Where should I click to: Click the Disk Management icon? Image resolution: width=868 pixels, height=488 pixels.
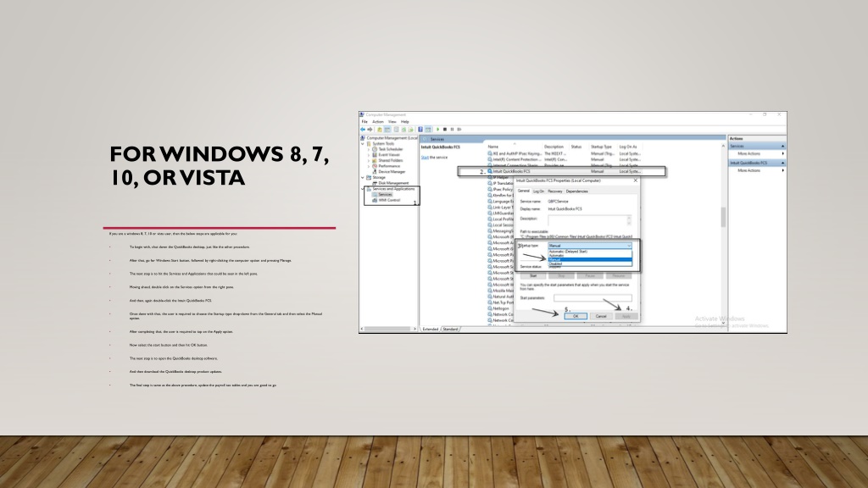(375, 183)
